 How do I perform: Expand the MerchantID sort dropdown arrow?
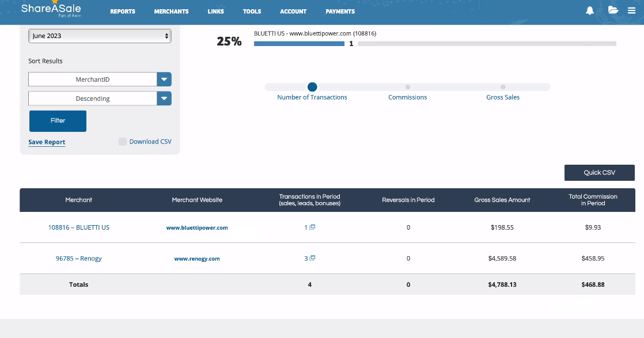164,79
